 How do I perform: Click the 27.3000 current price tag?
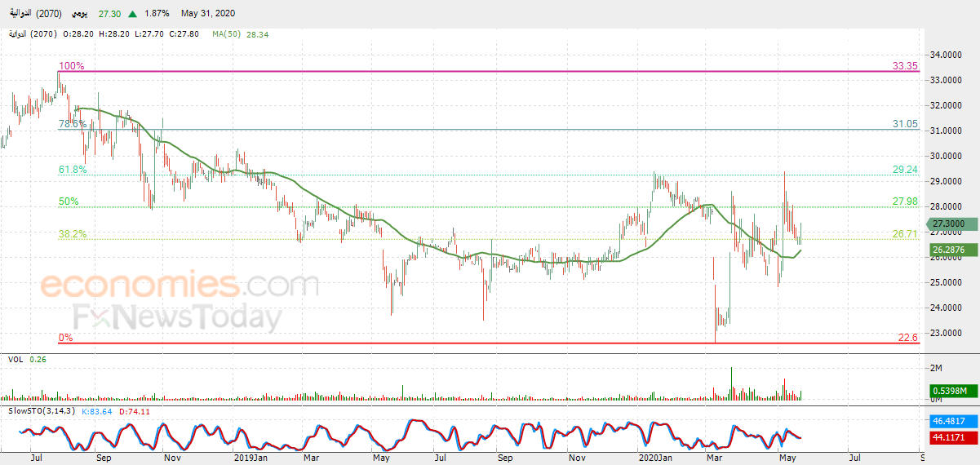(x=951, y=224)
